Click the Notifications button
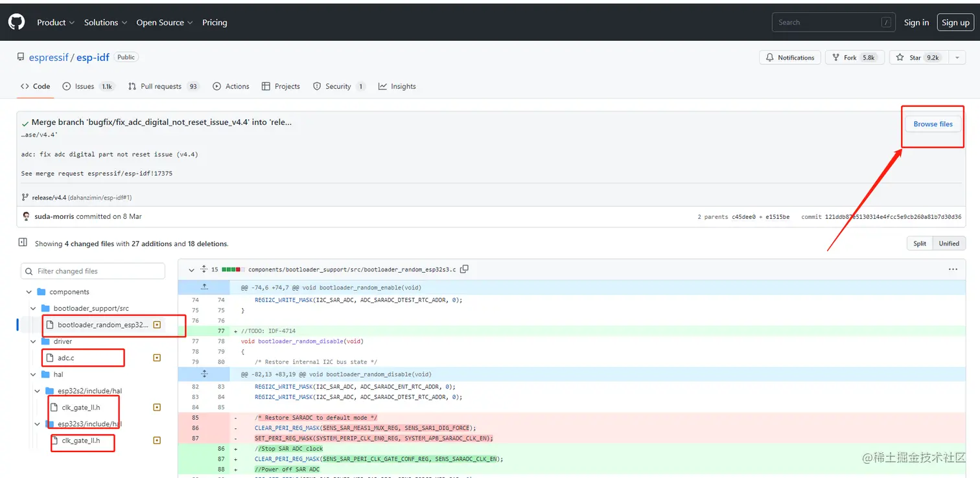This screenshot has height=478, width=980. pyautogui.click(x=790, y=58)
